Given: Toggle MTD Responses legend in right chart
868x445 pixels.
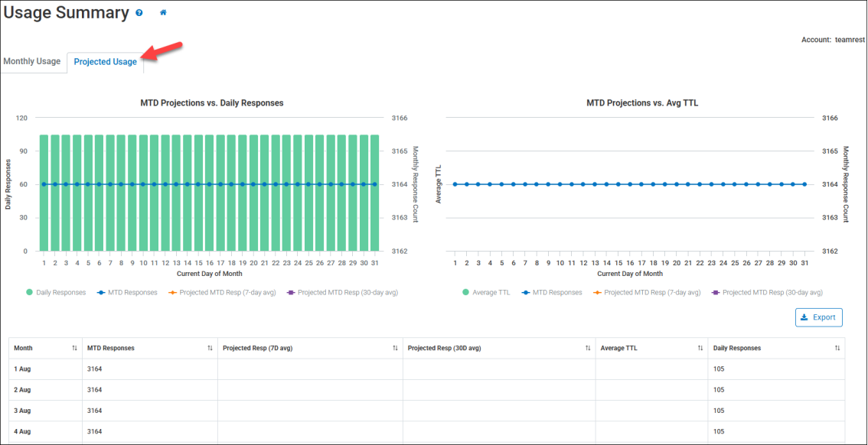Looking at the screenshot, I should pos(550,292).
